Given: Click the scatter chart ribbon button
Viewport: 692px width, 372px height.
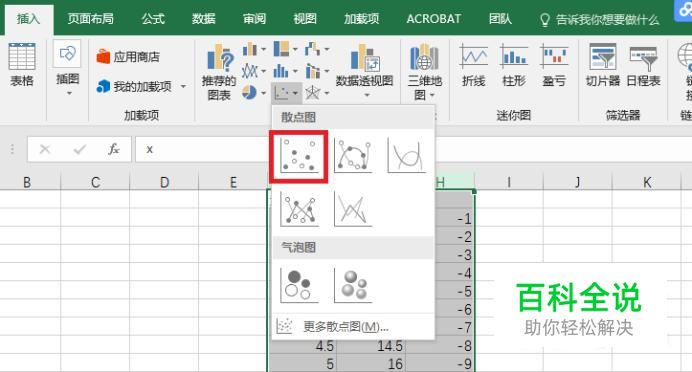Looking at the screenshot, I should point(286,93).
